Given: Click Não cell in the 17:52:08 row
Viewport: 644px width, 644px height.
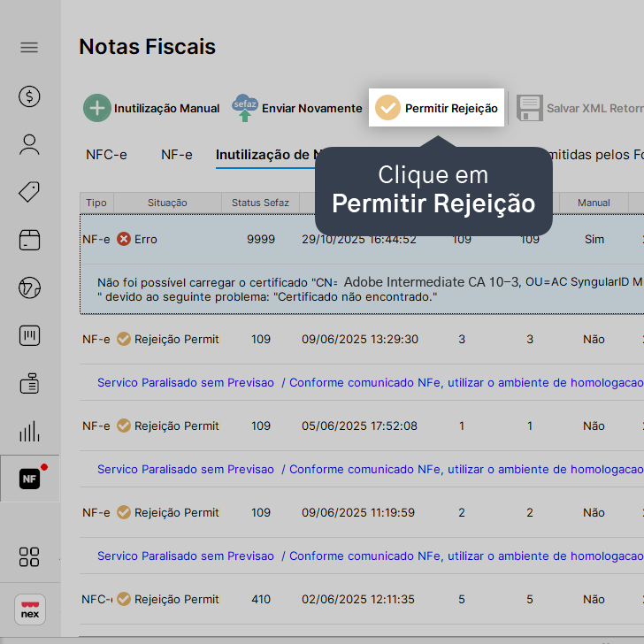Looking at the screenshot, I should pyautogui.click(x=594, y=425).
